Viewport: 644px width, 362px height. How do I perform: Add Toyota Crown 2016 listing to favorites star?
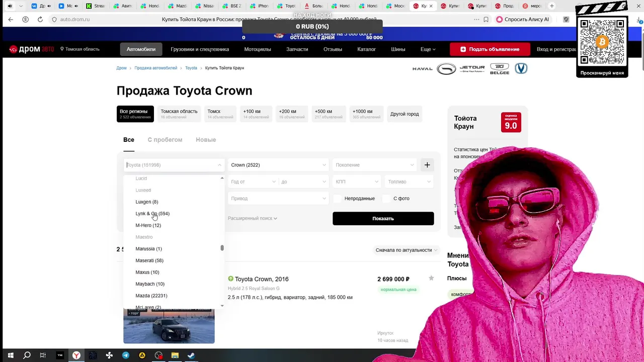tap(431, 278)
